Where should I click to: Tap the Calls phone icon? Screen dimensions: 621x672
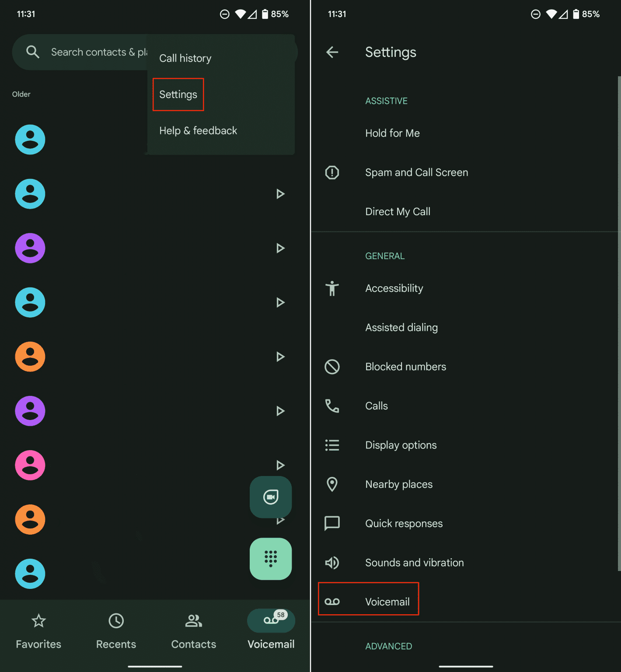332,406
